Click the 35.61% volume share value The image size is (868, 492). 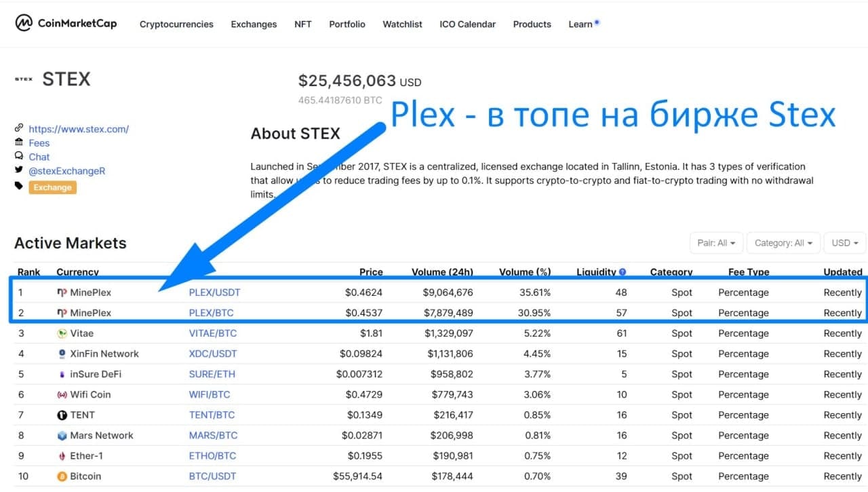534,292
